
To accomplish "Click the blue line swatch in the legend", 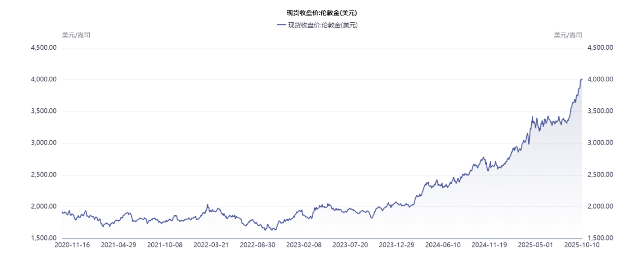I will pos(281,25).
